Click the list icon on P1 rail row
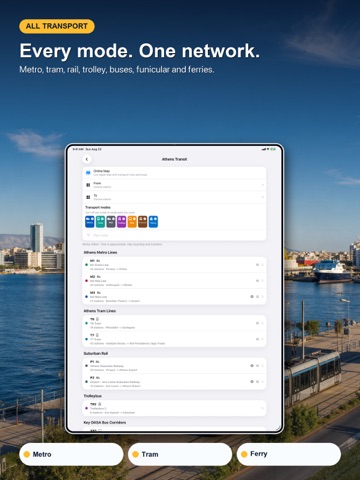Viewport: 360px width, 480px height. [257, 366]
